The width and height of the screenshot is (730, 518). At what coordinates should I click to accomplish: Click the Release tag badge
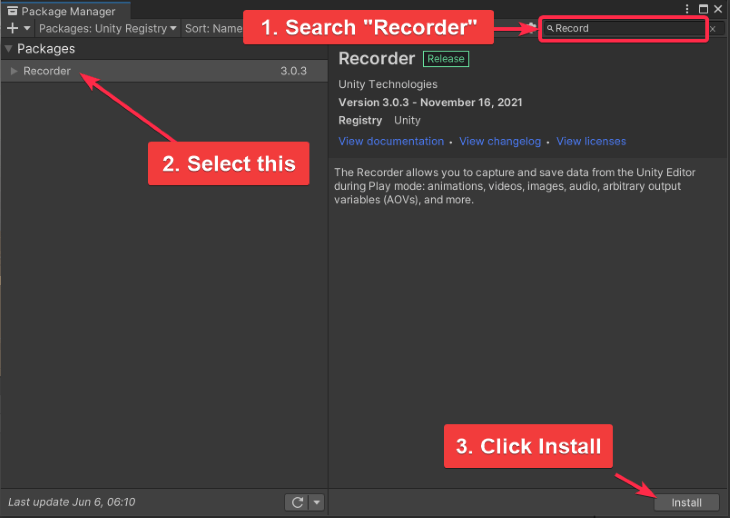pyautogui.click(x=445, y=59)
